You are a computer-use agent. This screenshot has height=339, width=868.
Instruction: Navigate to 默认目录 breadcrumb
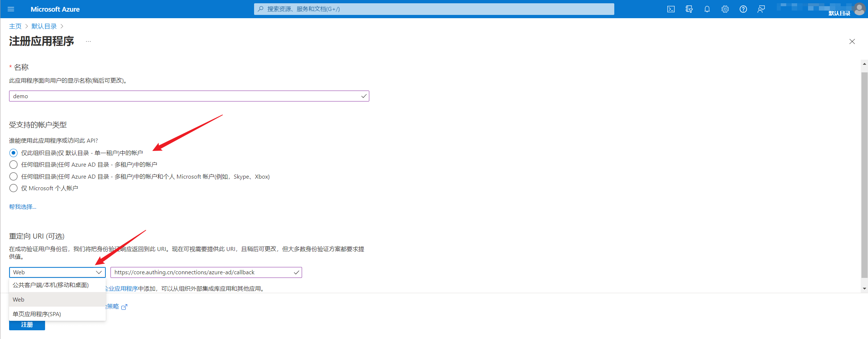44,26
